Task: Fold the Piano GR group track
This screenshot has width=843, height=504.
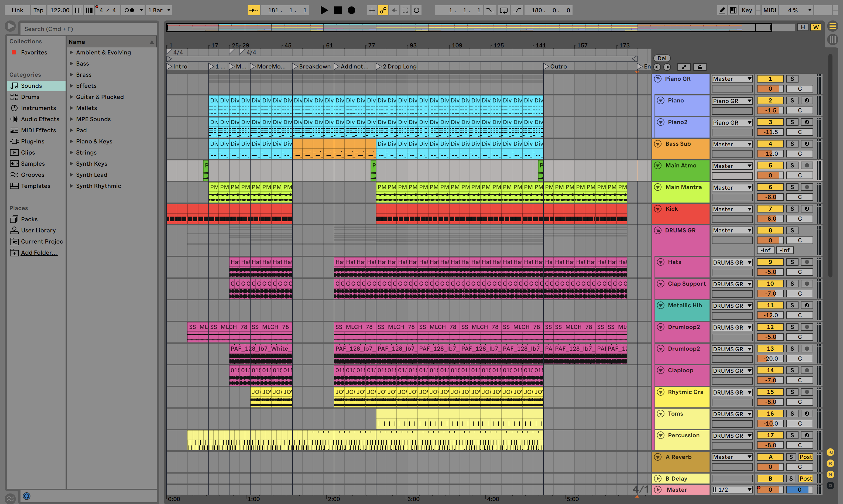Action: [x=658, y=79]
